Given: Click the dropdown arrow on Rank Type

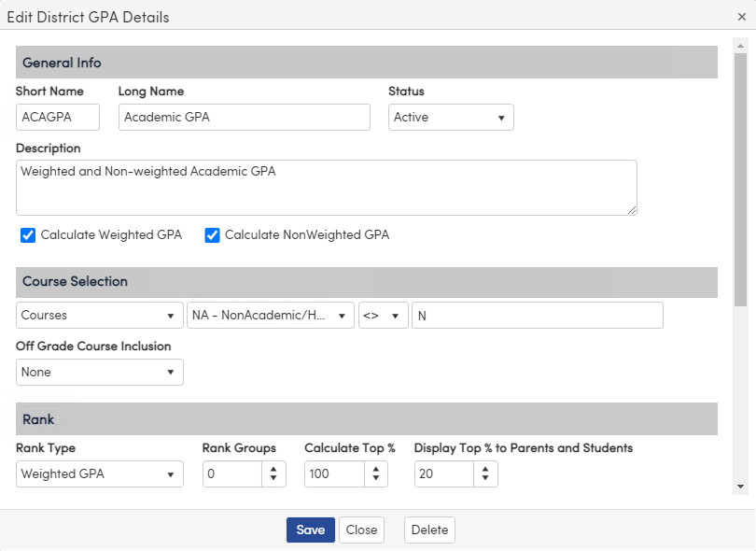Looking at the screenshot, I should tap(174, 473).
